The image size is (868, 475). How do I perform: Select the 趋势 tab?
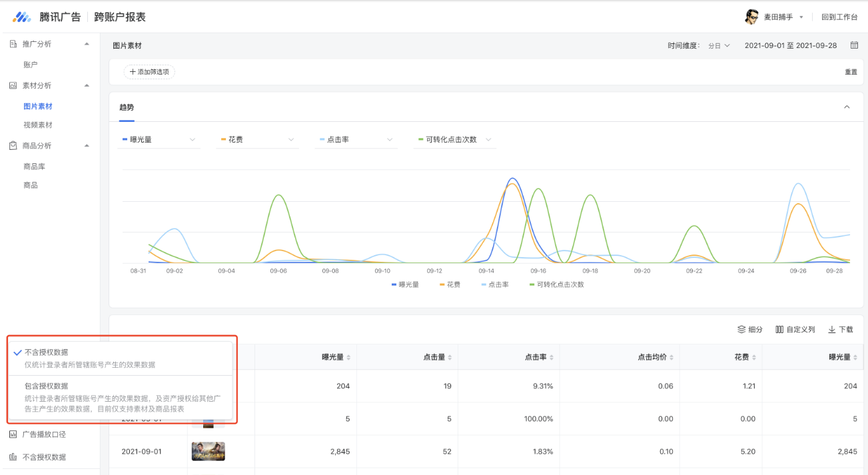coord(127,107)
